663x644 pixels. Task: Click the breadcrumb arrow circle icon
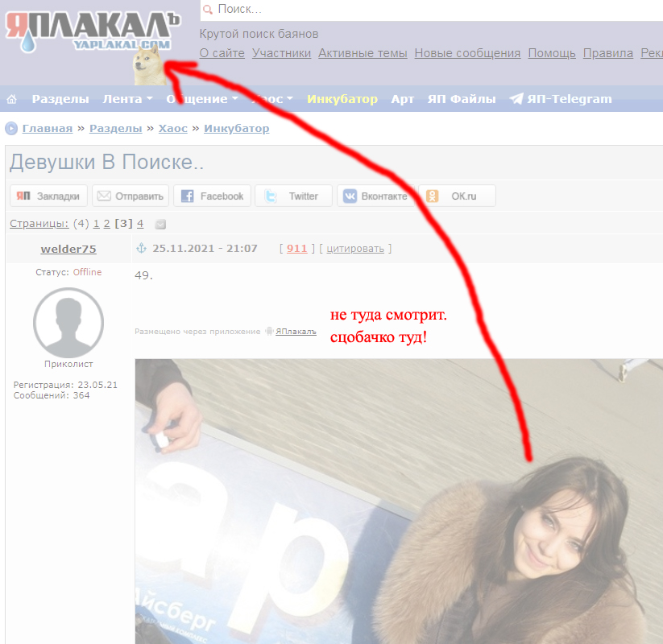pyautogui.click(x=11, y=128)
